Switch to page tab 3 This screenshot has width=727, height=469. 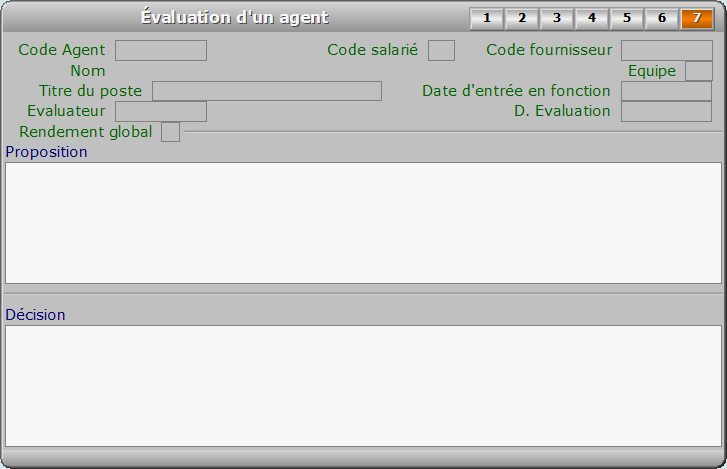point(557,19)
